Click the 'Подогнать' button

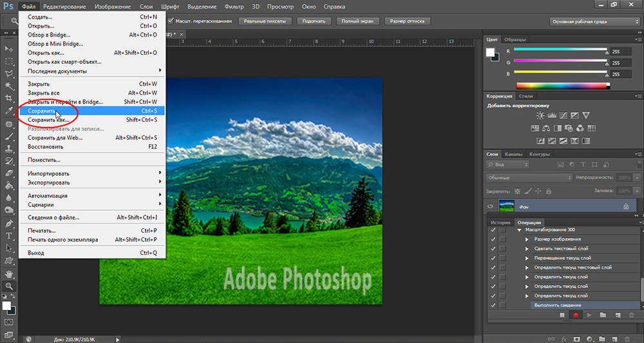pos(314,21)
